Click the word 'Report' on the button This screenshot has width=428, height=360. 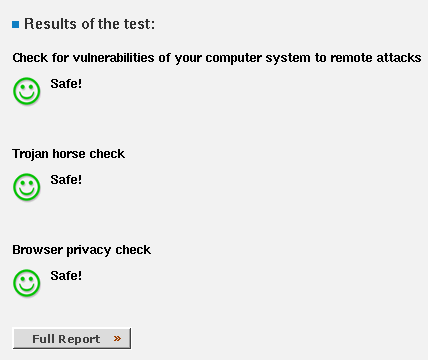coord(79,339)
